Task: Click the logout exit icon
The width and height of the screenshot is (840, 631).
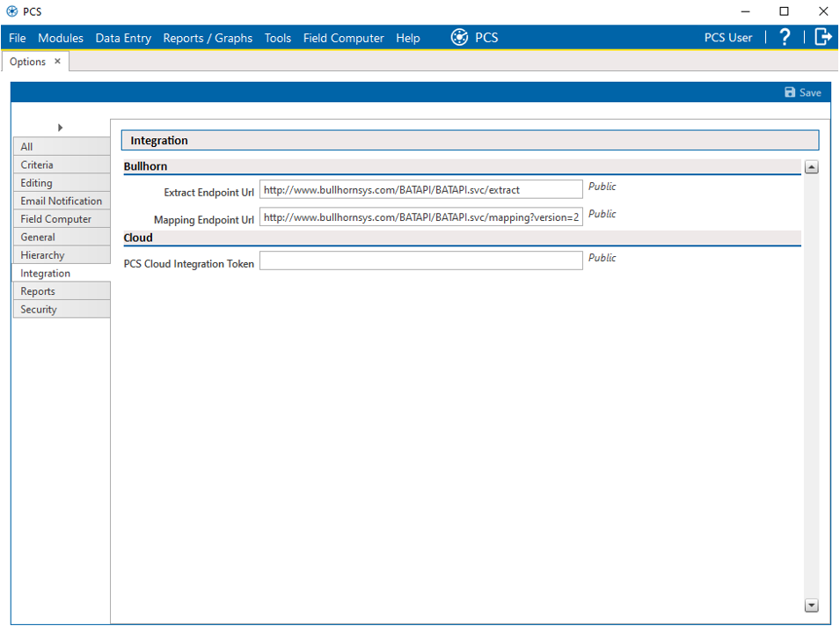Action: point(823,37)
